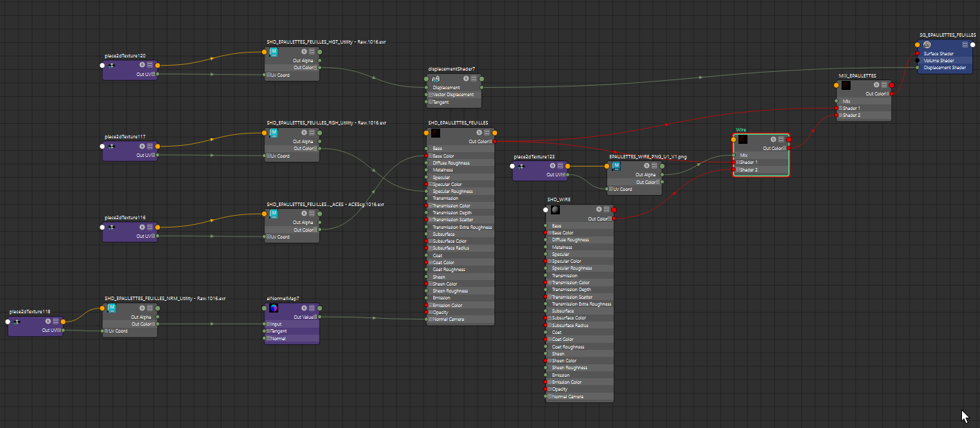The height and width of the screenshot is (428, 980).
Task: Click the Displacement output port on displacementShader7
Action: pyautogui.click(x=482, y=88)
